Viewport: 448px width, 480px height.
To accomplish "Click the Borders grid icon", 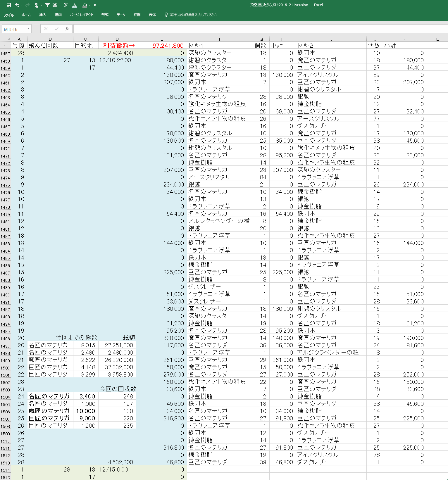I will click(x=55, y=5).
